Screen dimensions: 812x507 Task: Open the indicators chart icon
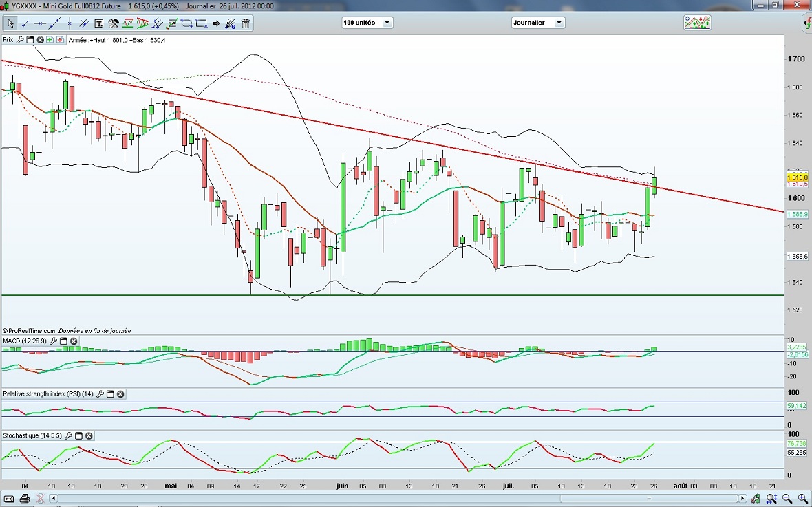696,23
